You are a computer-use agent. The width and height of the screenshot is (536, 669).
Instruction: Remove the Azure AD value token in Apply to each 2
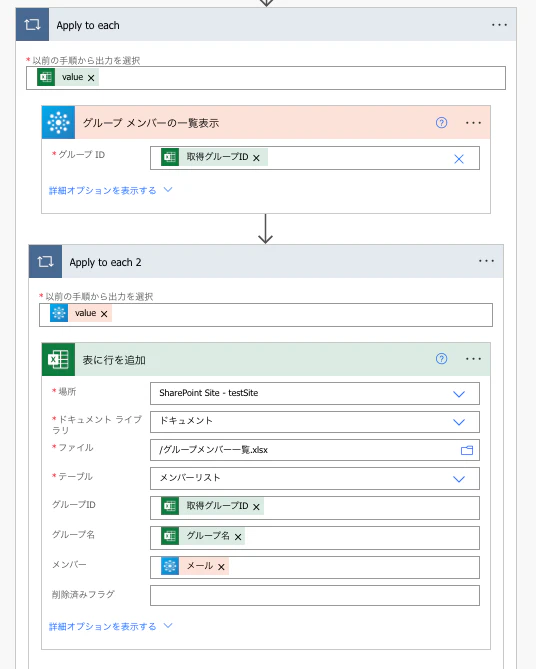[x=104, y=314]
